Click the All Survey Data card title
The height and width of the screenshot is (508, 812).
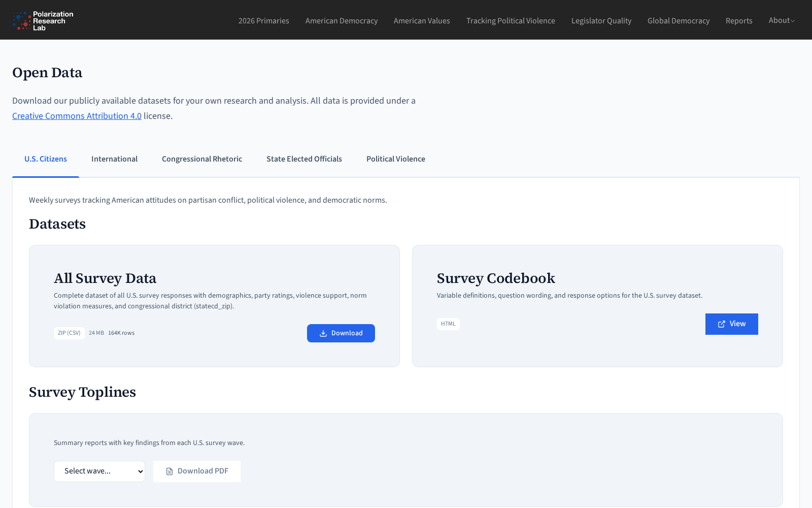point(105,278)
